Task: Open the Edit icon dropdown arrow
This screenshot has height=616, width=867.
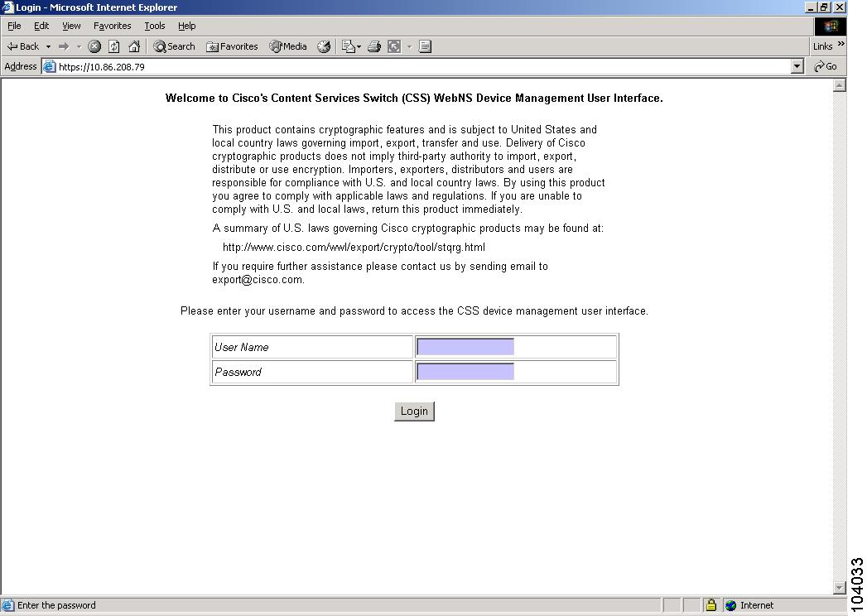Action: tap(410, 46)
